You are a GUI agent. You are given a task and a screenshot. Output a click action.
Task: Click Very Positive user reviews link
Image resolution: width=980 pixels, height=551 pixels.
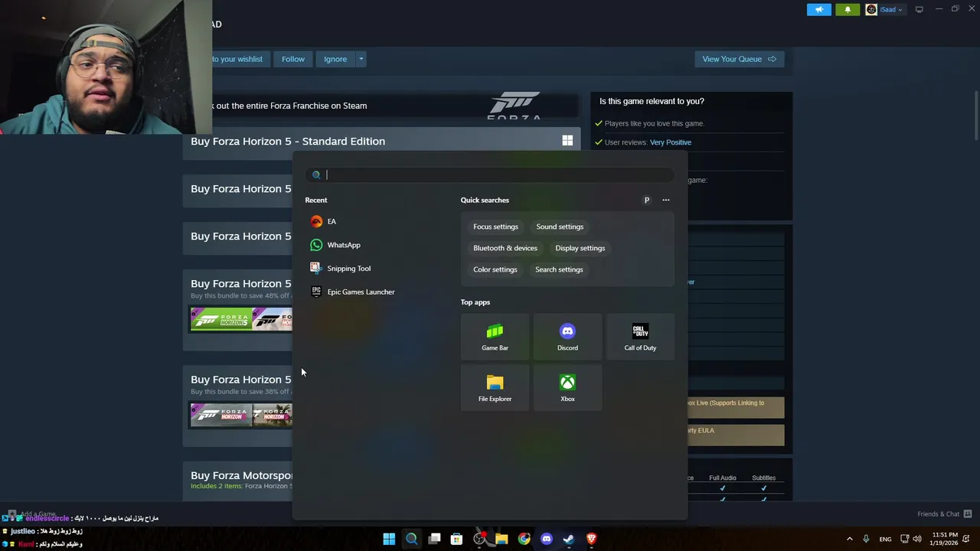pos(670,142)
